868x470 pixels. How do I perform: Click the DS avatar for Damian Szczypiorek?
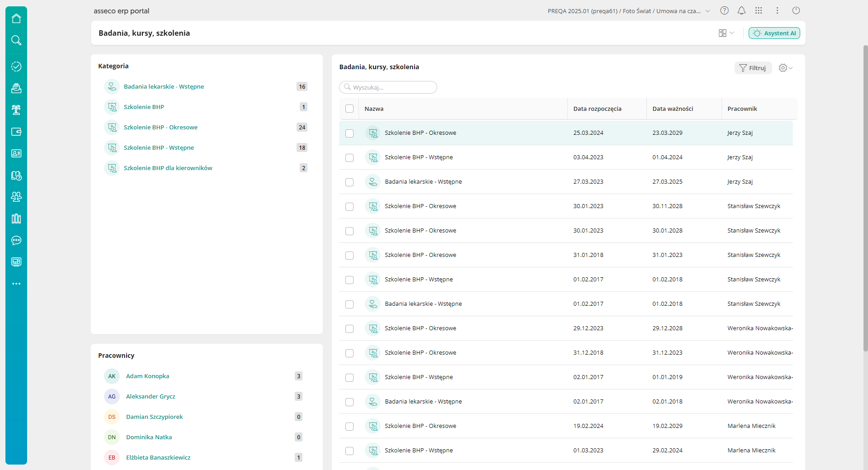coord(112,417)
